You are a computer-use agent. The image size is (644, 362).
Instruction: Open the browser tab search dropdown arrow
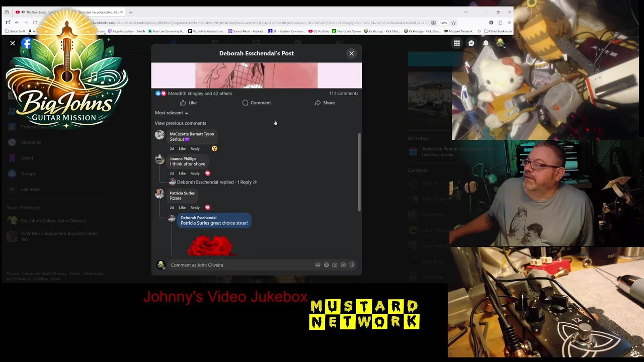(465, 12)
